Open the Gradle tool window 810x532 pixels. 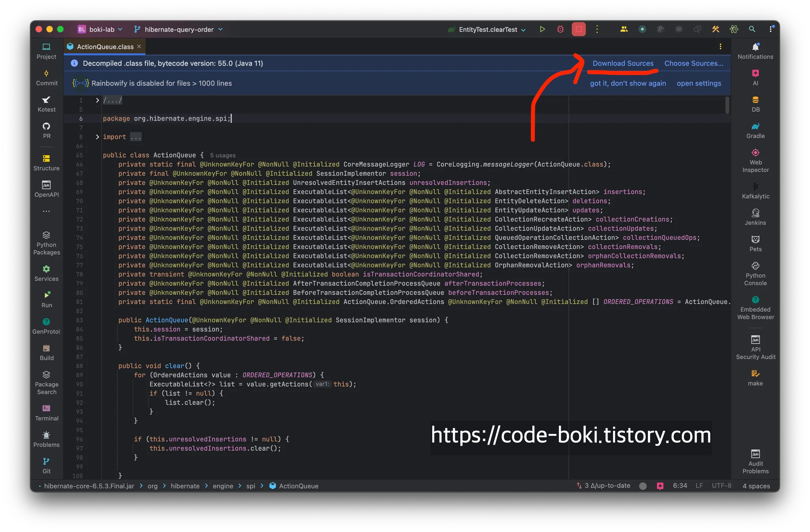point(755,130)
